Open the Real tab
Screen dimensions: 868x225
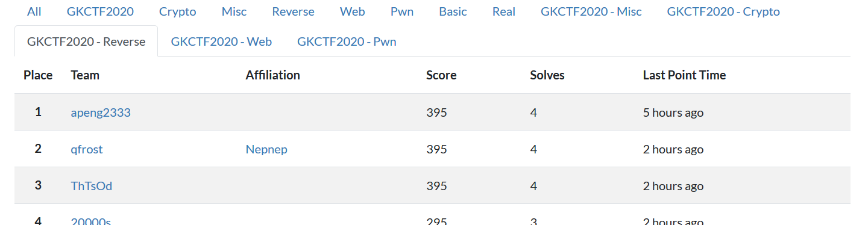pyautogui.click(x=504, y=11)
